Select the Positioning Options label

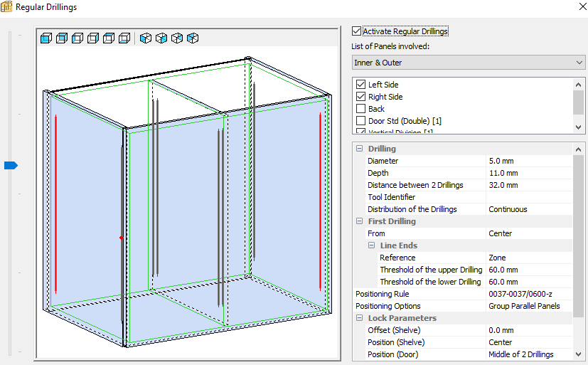388,306
